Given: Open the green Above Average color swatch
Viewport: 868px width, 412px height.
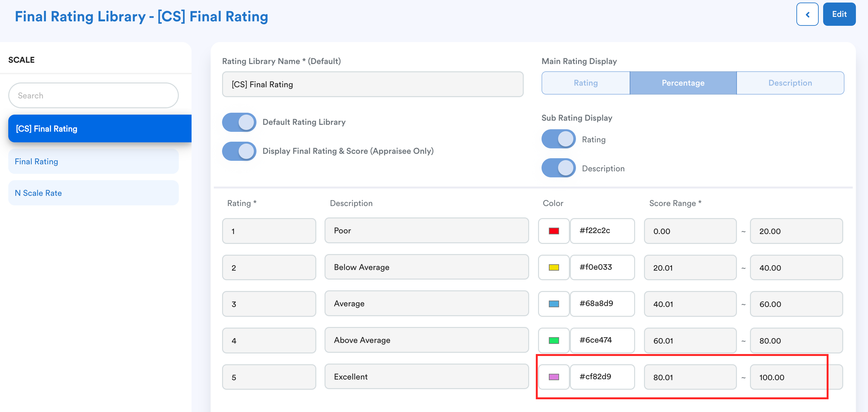Looking at the screenshot, I should [x=554, y=341].
